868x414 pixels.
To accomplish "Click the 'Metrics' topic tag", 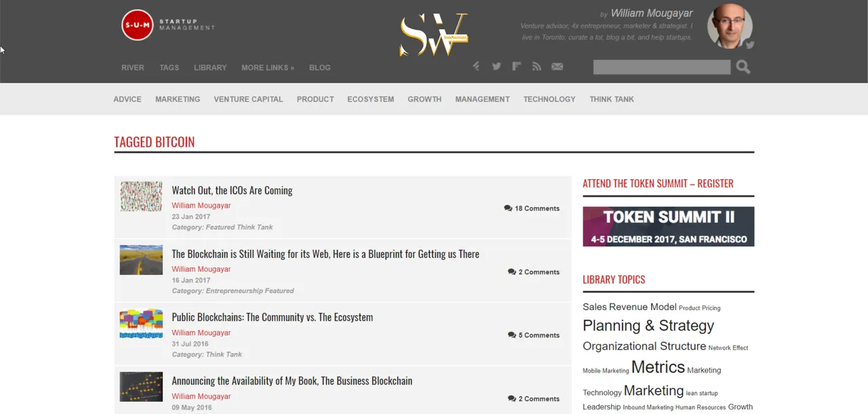I will coord(658,367).
